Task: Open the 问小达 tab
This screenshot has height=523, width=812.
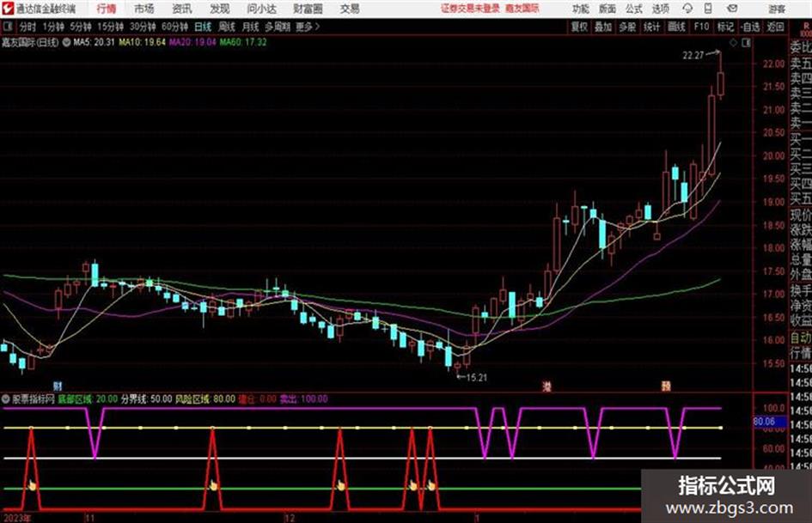Action: tap(261, 9)
